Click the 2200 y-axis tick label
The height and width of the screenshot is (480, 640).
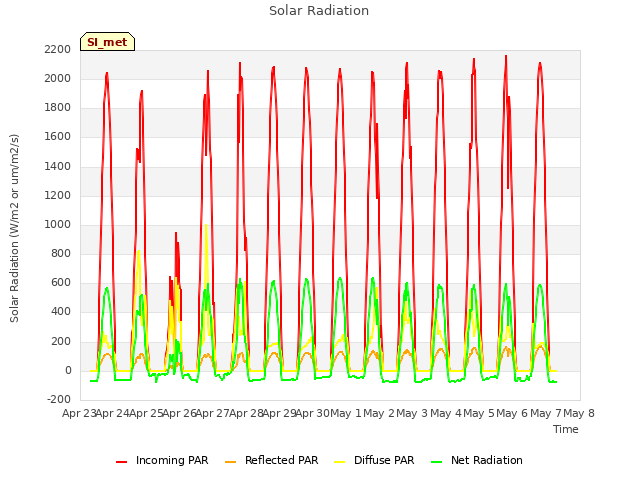[58, 49]
